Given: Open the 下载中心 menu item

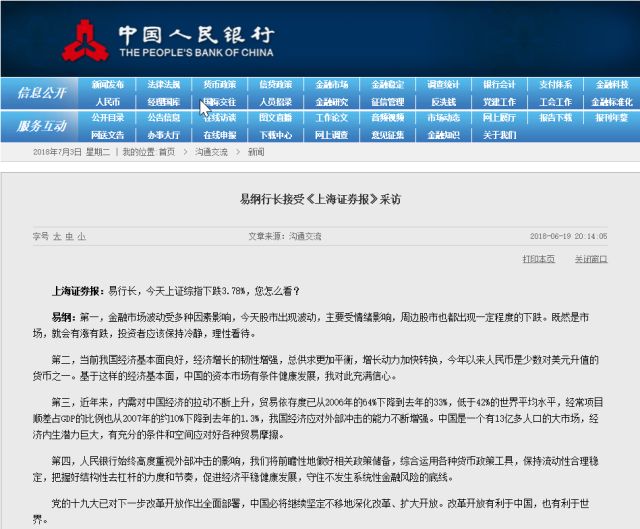Looking at the screenshot, I should [276, 134].
